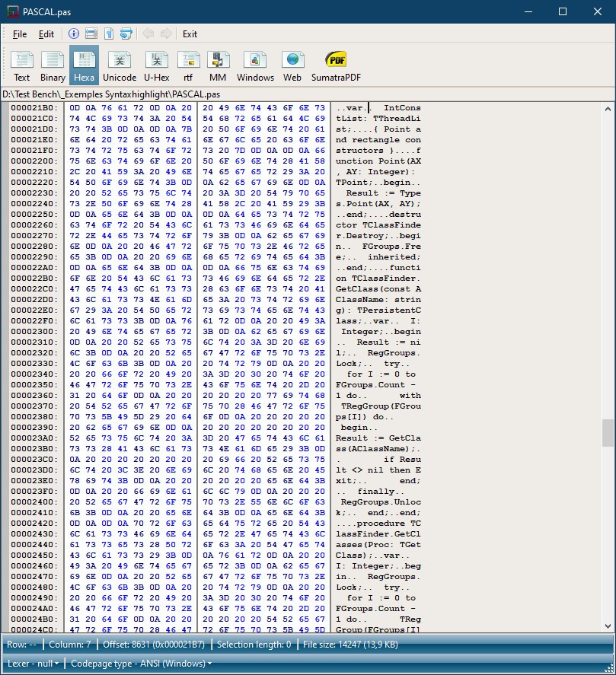This screenshot has height=675, width=616.
Task: Select the Binary view icon
Action: click(x=53, y=65)
